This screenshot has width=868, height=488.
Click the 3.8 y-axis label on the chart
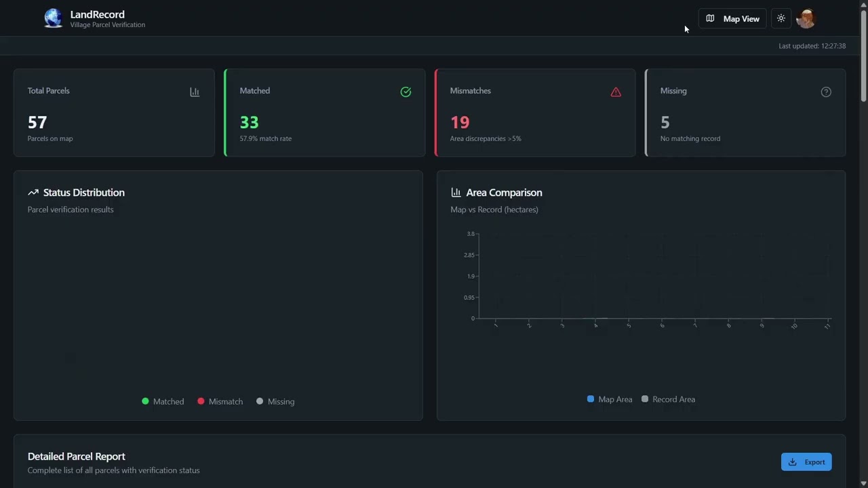click(471, 234)
